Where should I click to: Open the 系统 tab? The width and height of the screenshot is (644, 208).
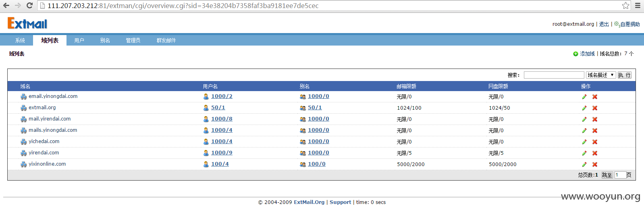(x=20, y=40)
